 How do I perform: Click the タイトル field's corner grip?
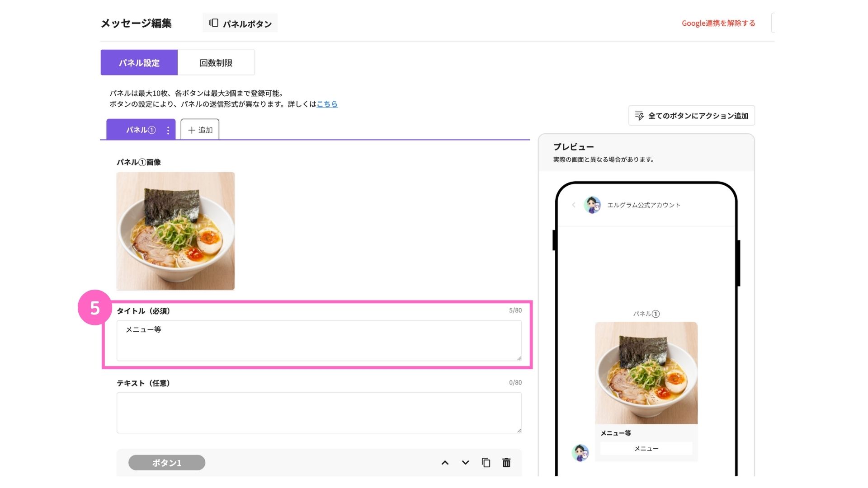[519, 358]
